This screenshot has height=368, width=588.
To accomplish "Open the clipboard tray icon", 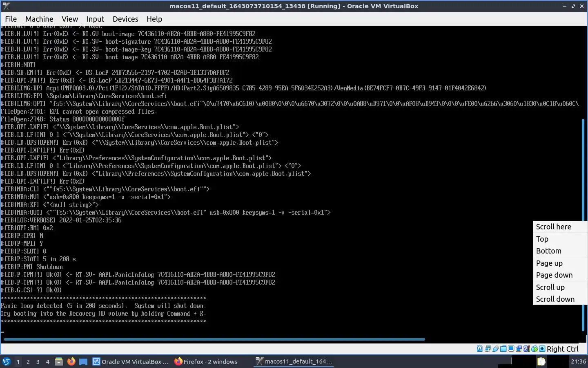I will [541, 361].
